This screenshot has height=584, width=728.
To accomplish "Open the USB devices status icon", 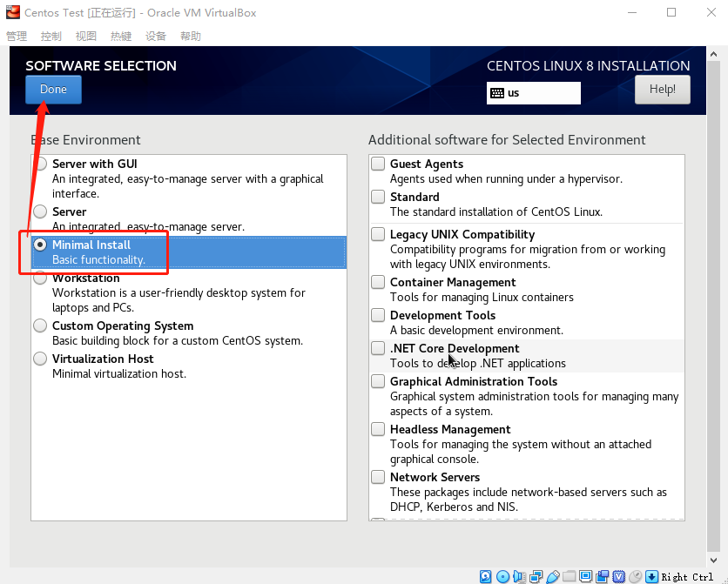I will (x=552, y=576).
